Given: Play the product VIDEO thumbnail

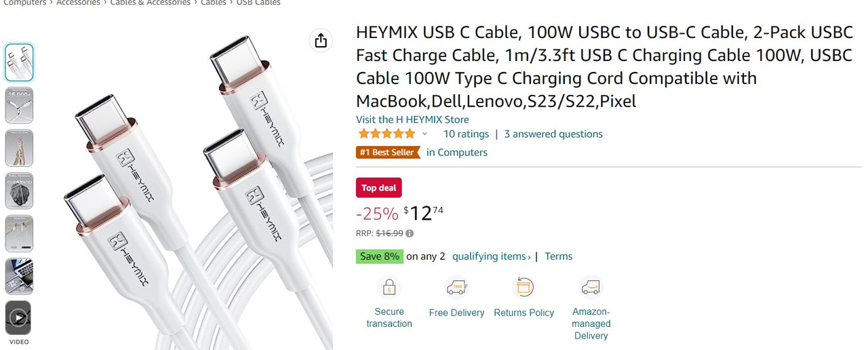Looking at the screenshot, I should coord(19,317).
